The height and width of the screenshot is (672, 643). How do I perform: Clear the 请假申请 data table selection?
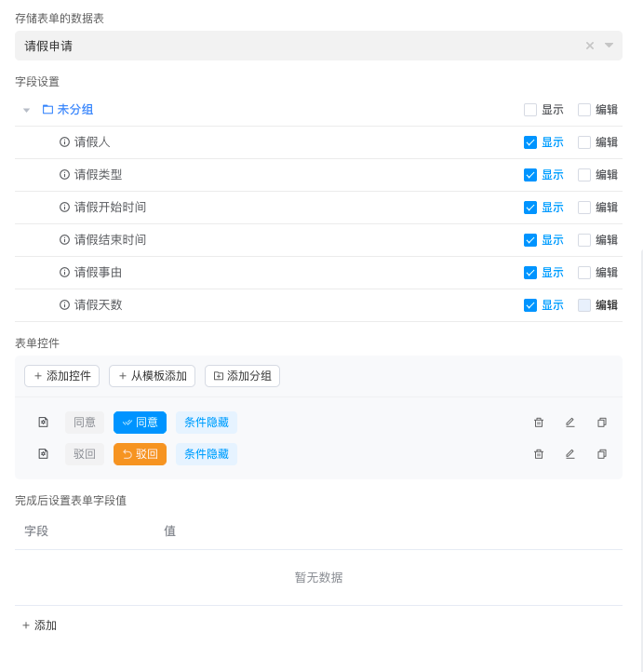click(x=589, y=46)
